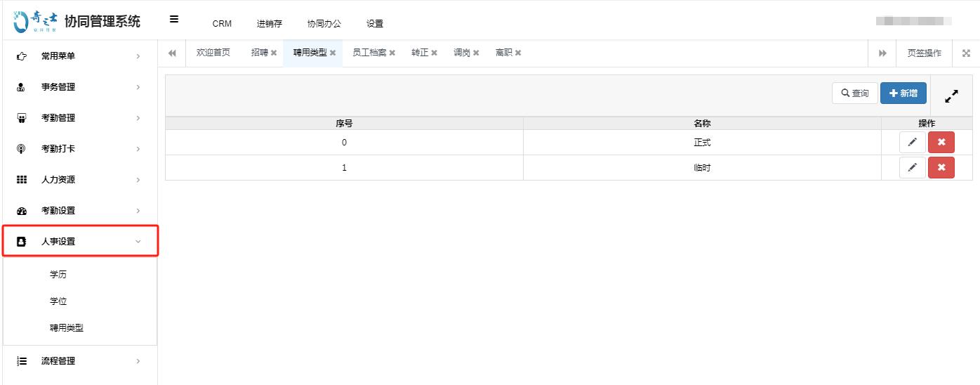This screenshot has width=980, height=385.
Task: Close the 员工档案 tab
Action: click(392, 53)
